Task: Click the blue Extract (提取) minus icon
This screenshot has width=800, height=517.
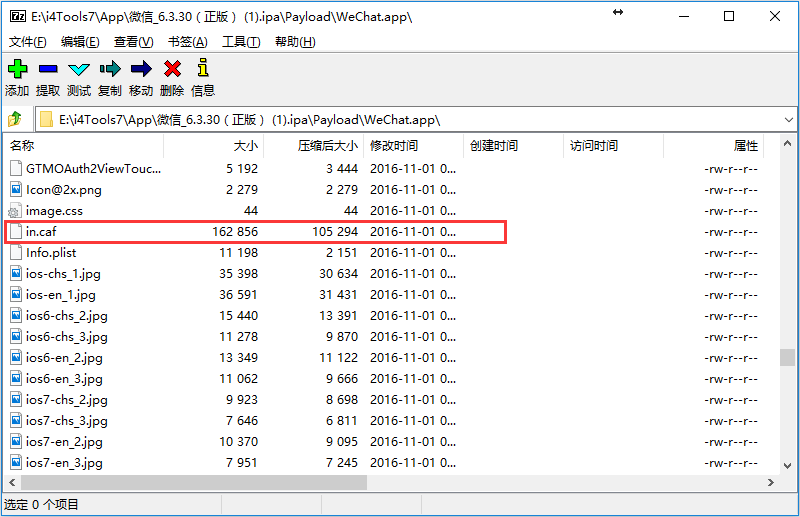Action: click(x=48, y=69)
